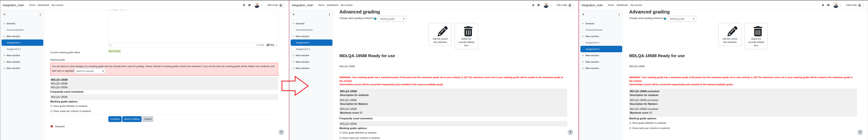Image resolution: width=868 pixels, height=140 pixels.
Task: Check 'Show marks per criterion' on Assignment 2 page
Action: pos(630,128)
